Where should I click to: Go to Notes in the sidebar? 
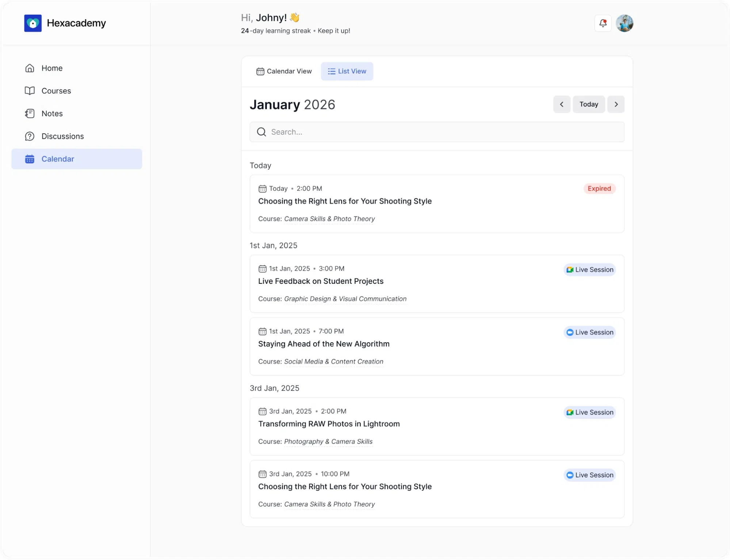click(77, 114)
